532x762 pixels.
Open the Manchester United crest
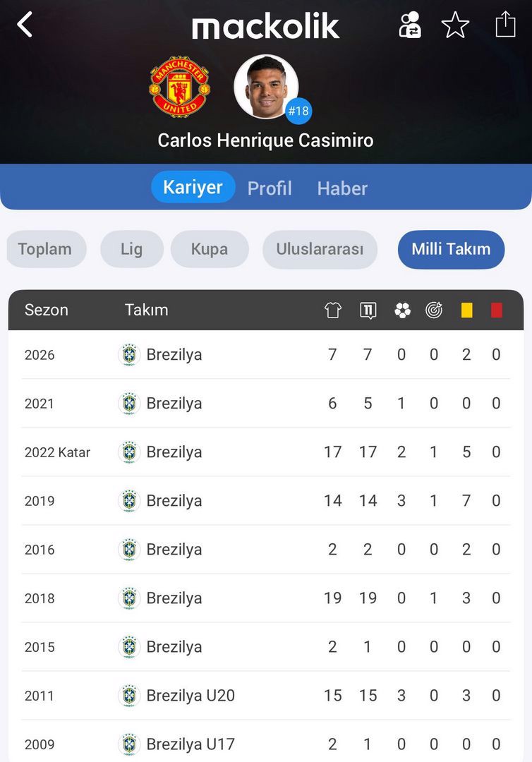tap(179, 87)
